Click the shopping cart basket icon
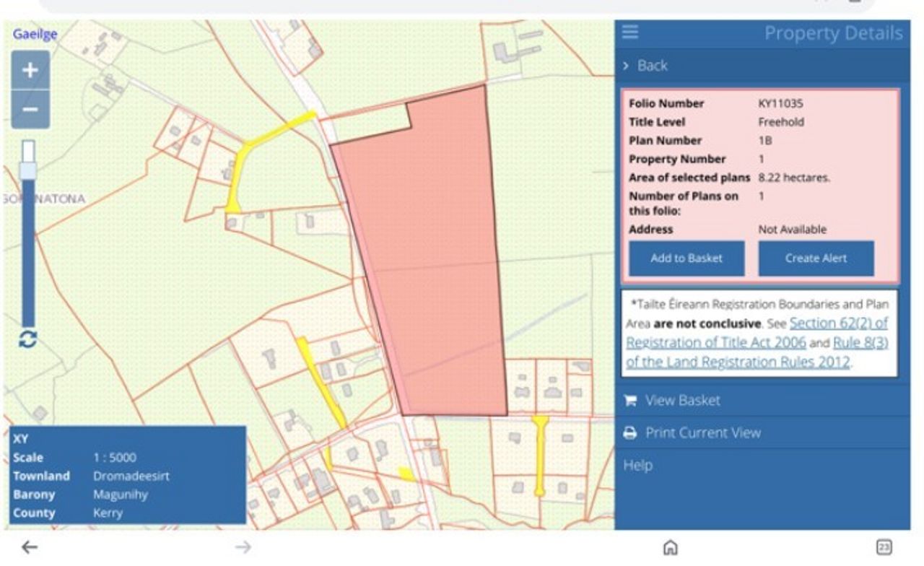The width and height of the screenshot is (924, 566). tap(630, 401)
